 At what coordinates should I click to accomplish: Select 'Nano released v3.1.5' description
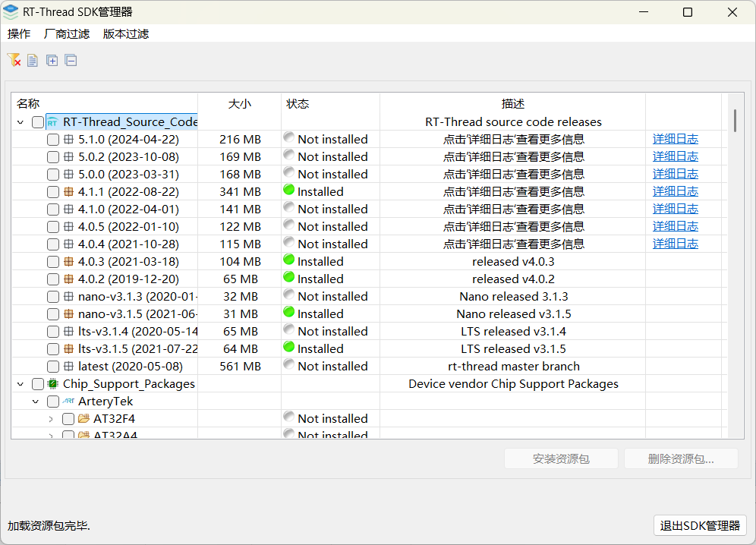(x=513, y=314)
